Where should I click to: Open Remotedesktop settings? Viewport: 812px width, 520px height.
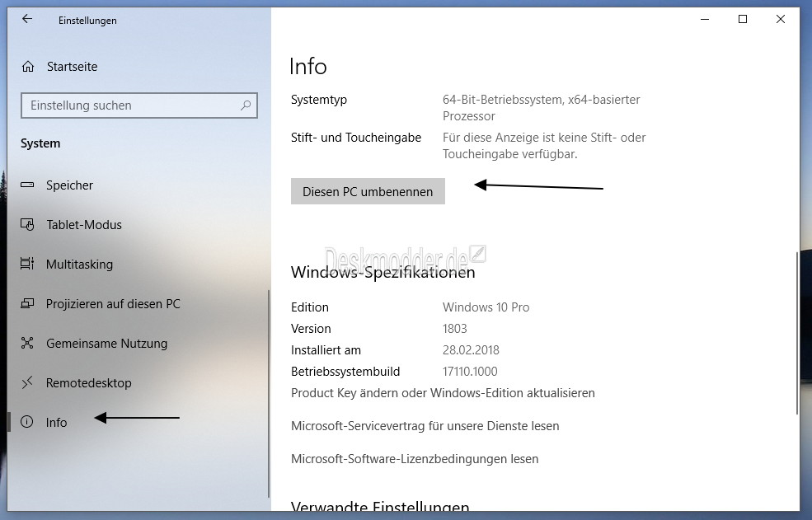(88, 382)
